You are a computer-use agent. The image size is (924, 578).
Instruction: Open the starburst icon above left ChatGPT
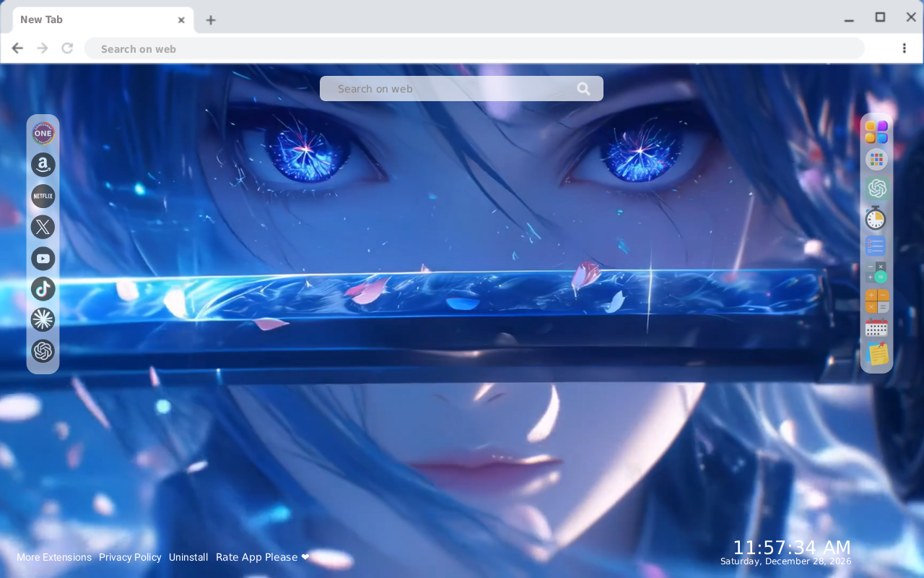click(43, 319)
